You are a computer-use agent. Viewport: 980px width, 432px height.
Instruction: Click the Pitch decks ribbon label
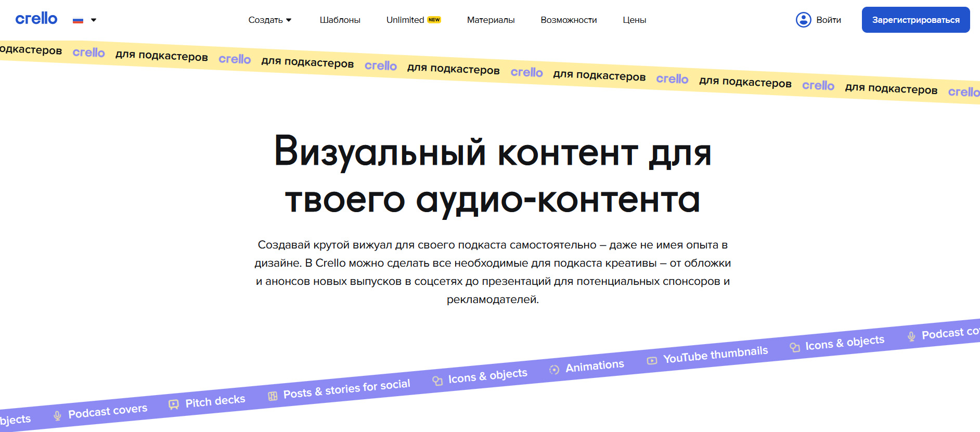215,401
